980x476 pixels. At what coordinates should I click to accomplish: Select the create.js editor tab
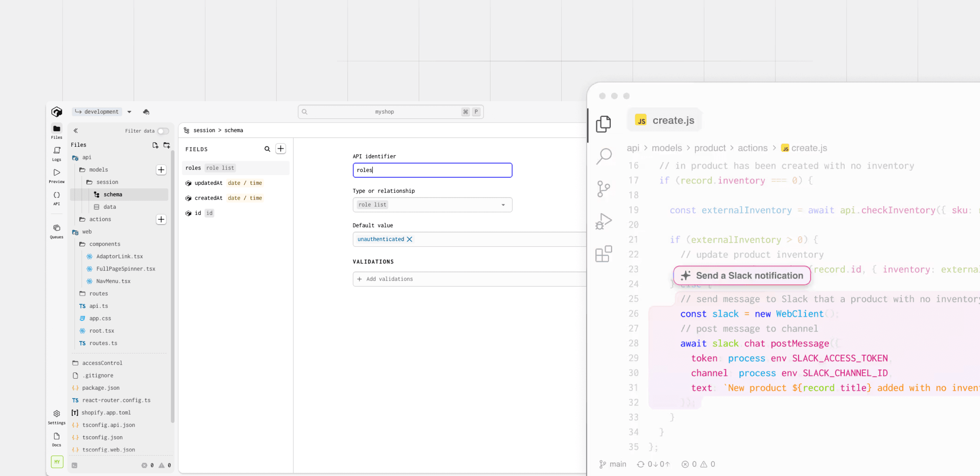pos(664,120)
